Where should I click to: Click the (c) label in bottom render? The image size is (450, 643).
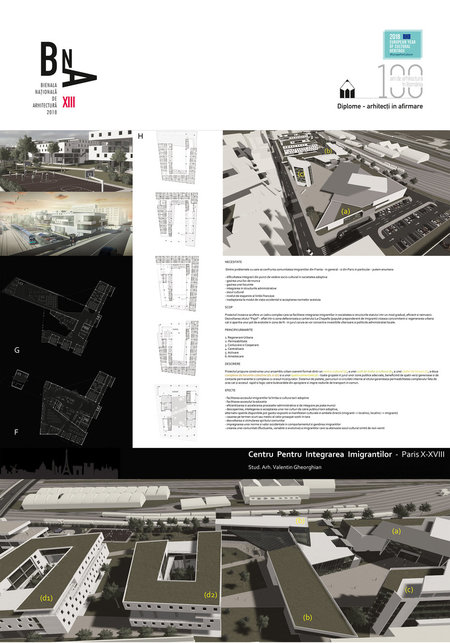click(x=409, y=590)
